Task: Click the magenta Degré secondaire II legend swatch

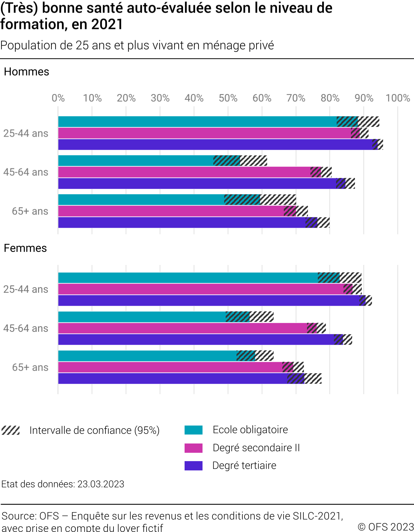Action: (x=193, y=448)
